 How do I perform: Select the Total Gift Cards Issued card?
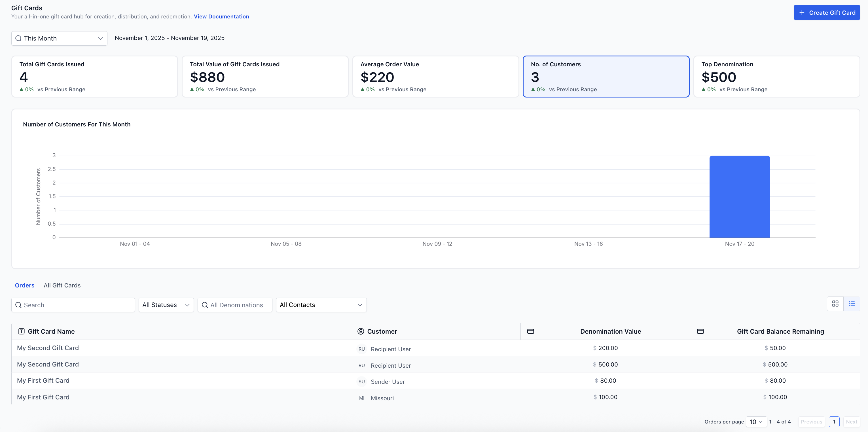94,77
